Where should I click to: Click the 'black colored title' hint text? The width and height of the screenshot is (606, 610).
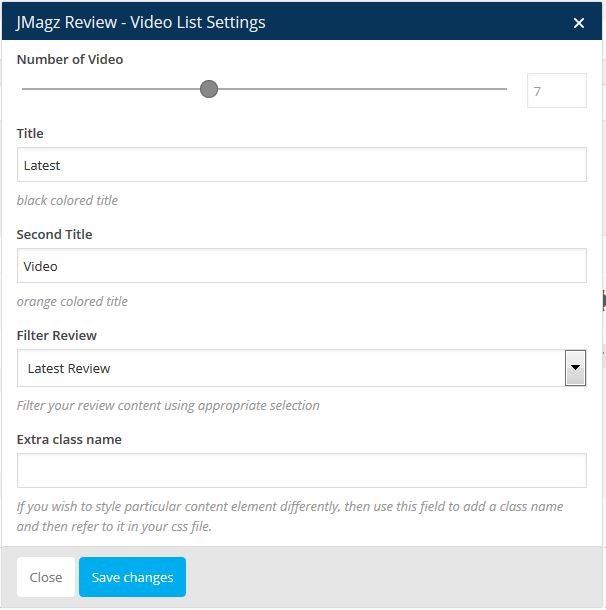[x=67, y=200]
